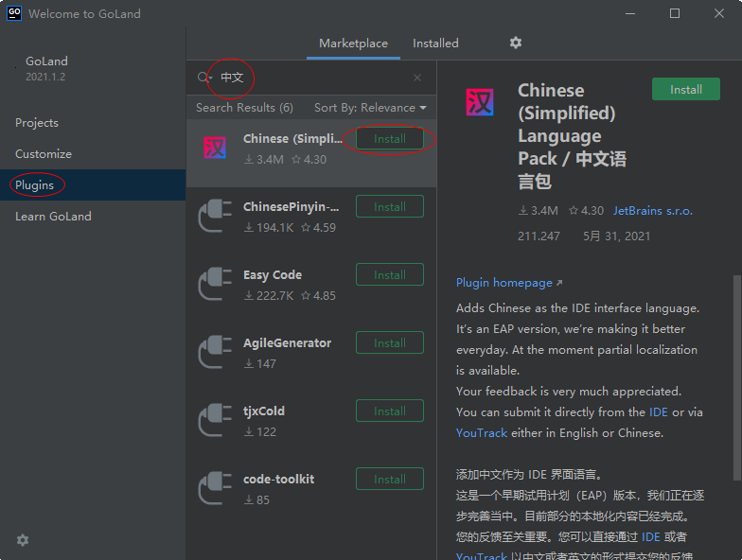Open Customize in the sidebar
742x560 pixels.
click(x=44, y=154)
